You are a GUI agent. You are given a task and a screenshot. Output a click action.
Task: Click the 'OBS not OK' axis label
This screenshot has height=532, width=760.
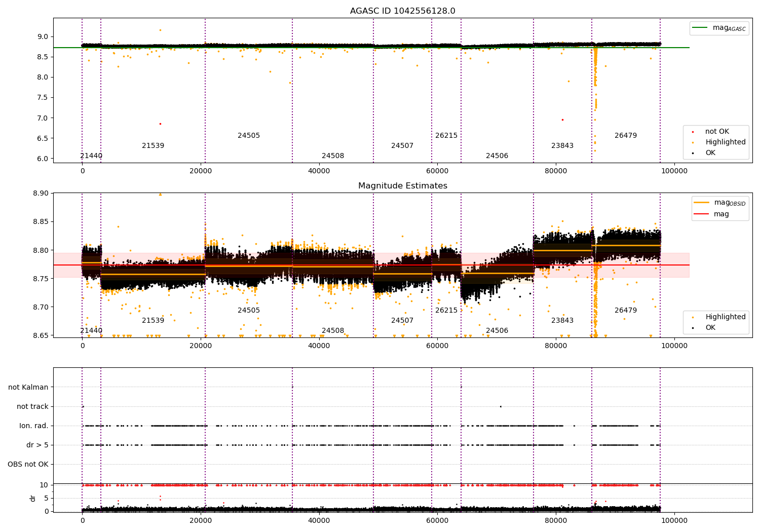pyautogui.click(x=28, y=464)
